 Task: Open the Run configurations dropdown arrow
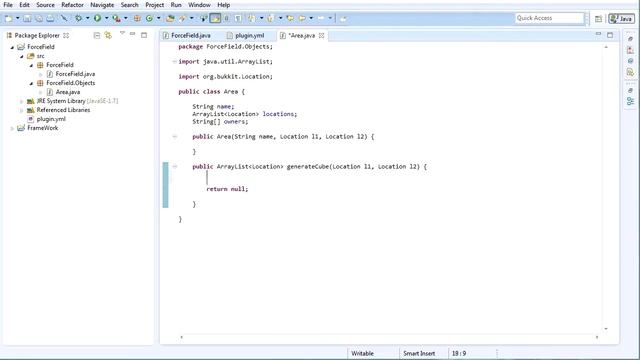pyautogui.click(x=106, y=18)
